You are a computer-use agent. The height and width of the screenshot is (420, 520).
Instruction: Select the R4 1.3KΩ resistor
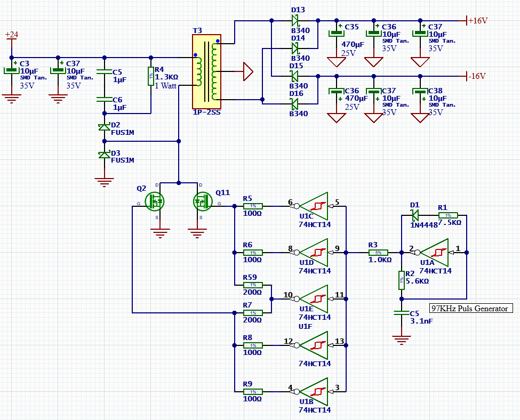tap(151, 76)
